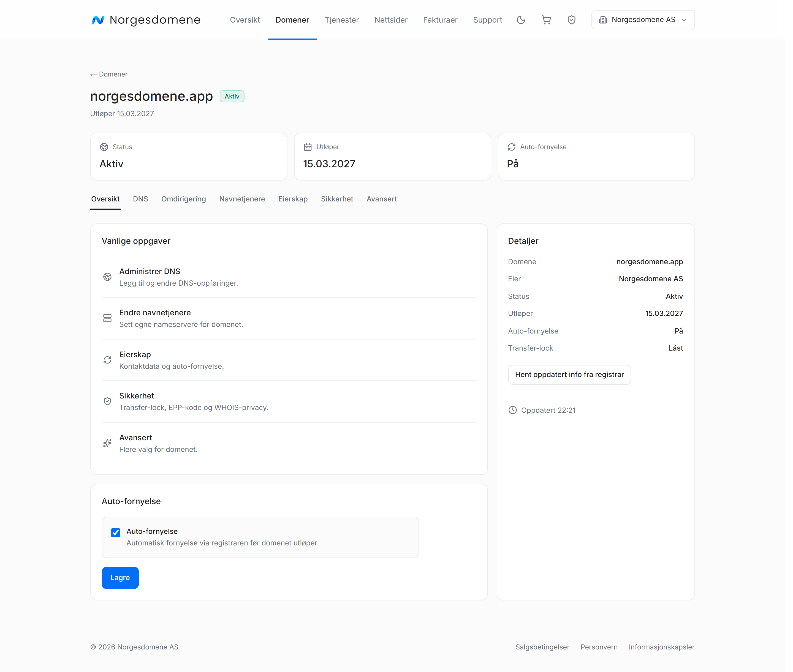Open Informasjonskapsler footer link

pyautogui.click(x=661, y=647)
